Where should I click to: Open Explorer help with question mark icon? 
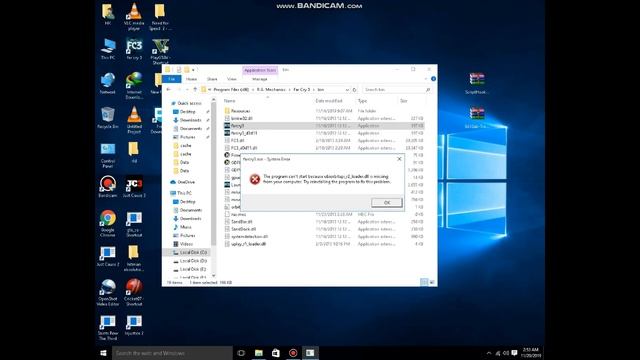pos(433,79)
